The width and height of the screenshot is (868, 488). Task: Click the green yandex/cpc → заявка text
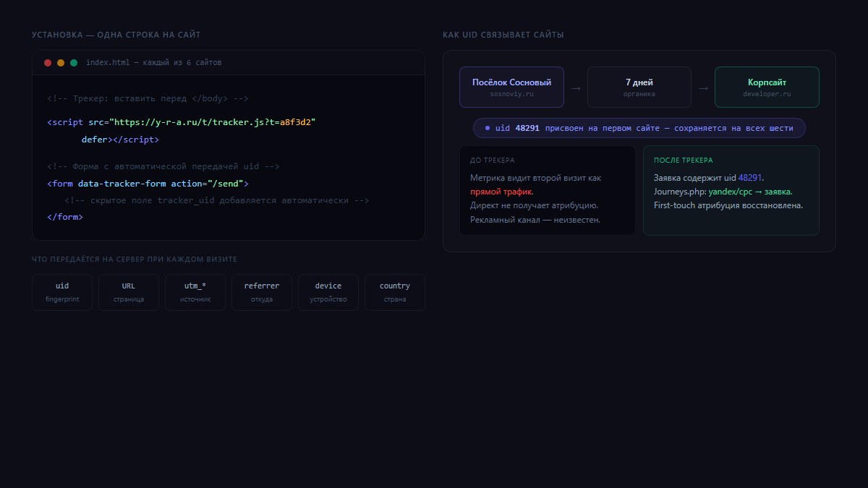click(x=750, y=192)
